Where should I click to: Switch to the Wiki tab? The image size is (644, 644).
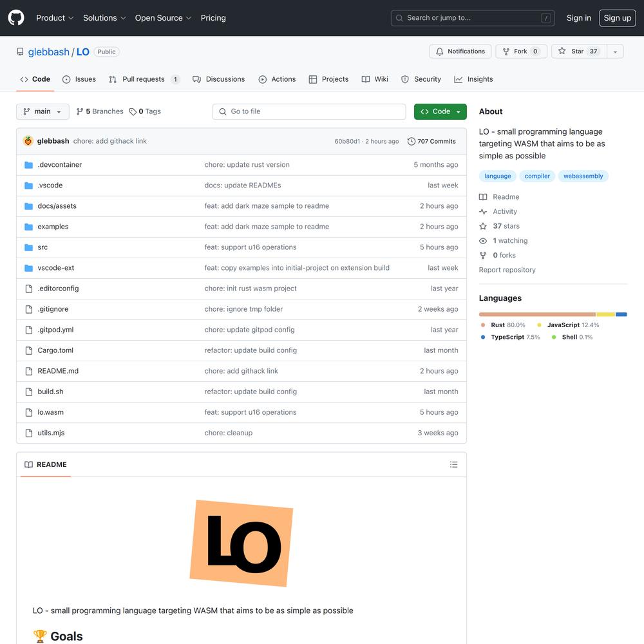coord(375,79)
